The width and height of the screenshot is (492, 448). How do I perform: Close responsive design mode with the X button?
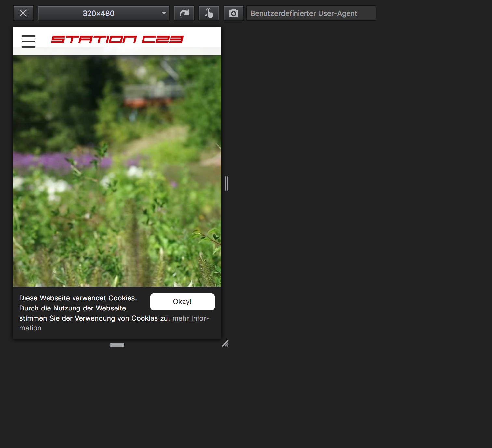[x=23, y=13]
